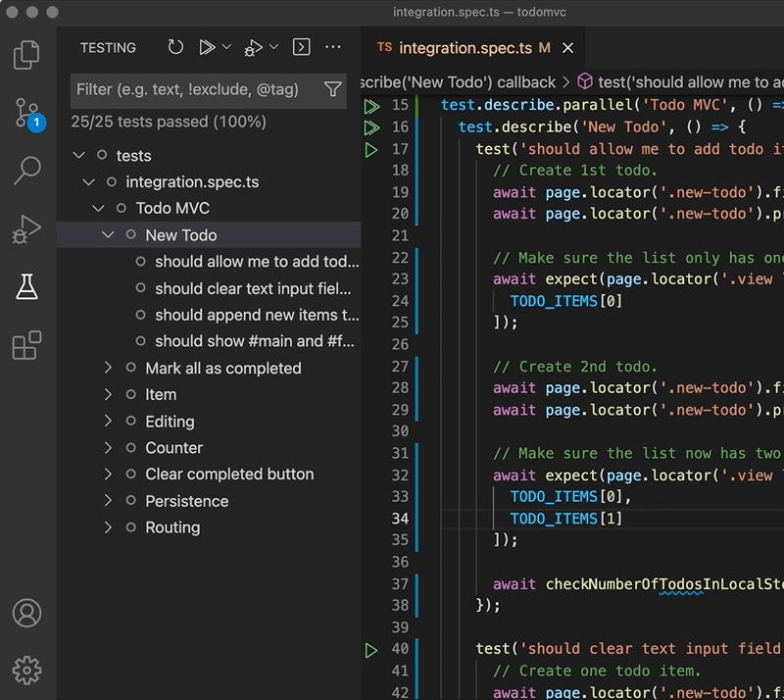Collapse integration.spec.ts tree node
The height and width of the screenshot is (700, 784).
coord(88,181)
